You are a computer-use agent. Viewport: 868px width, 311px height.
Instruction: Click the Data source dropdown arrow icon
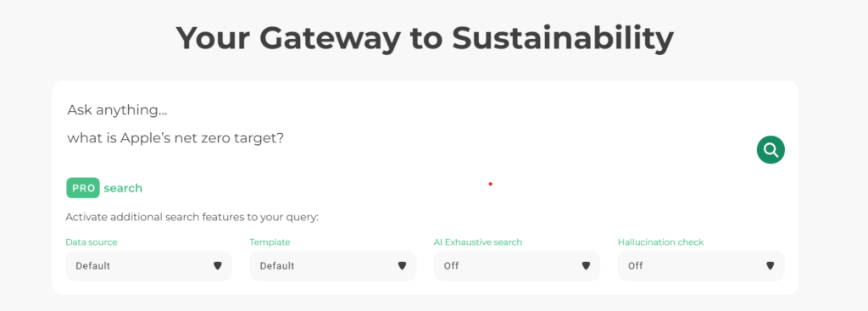click(218, 265)
